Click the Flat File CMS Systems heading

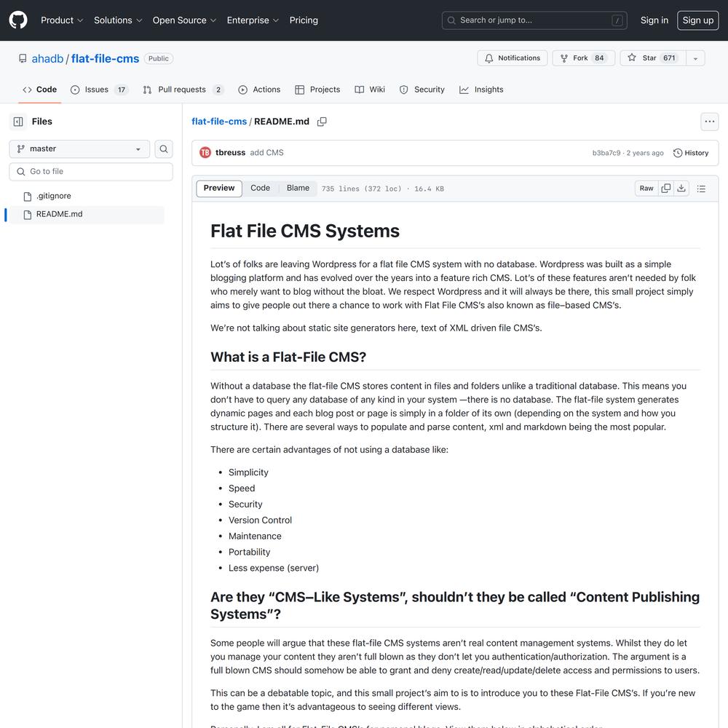click(x=305, y=232)
